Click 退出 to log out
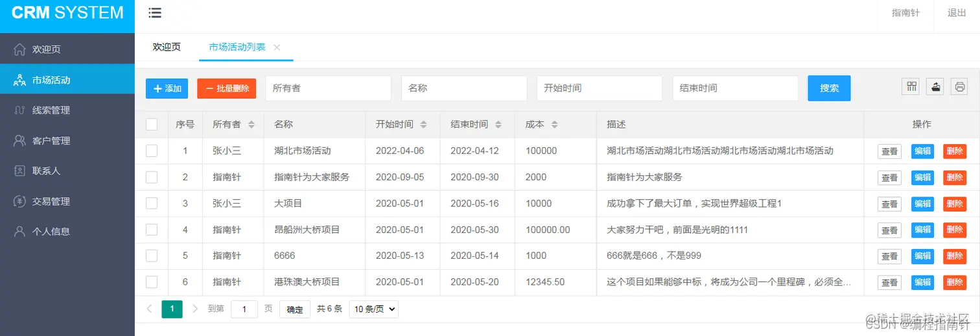 (957, 12)
